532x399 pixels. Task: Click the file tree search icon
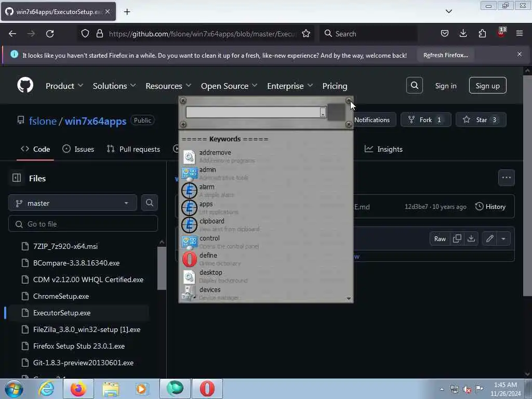[x=149, y=203]
